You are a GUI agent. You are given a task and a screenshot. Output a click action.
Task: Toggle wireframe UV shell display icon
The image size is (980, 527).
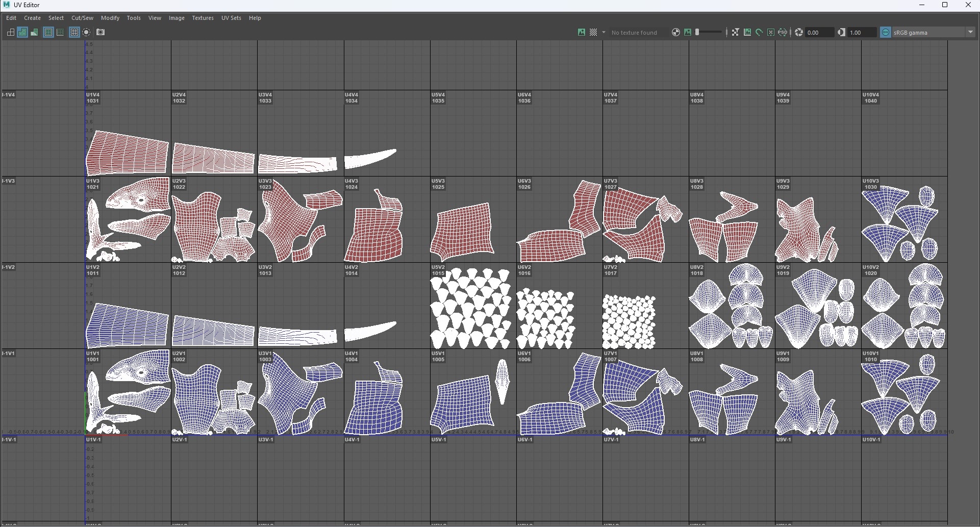(10, 32)
